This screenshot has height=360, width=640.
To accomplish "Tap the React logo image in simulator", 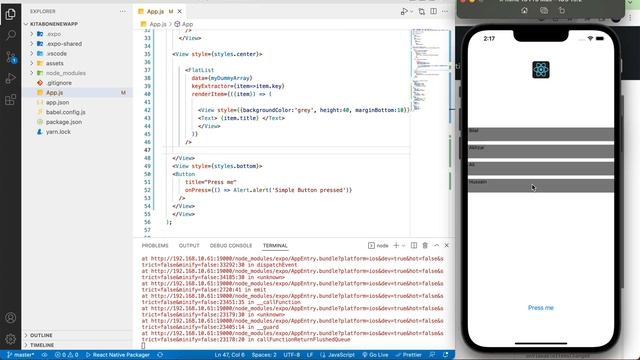I will (541, 70).
